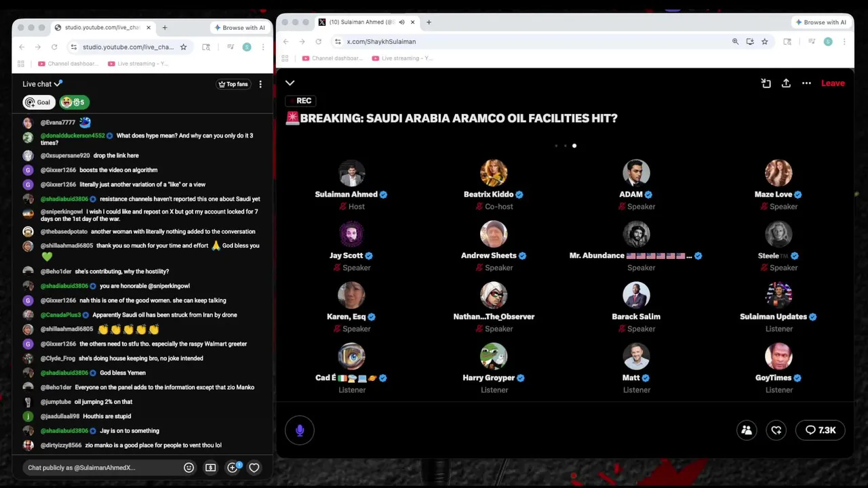The height and width of the screenshot is (488, 868).
Task: Click Browse with AI in the X window
Action: 820,22
